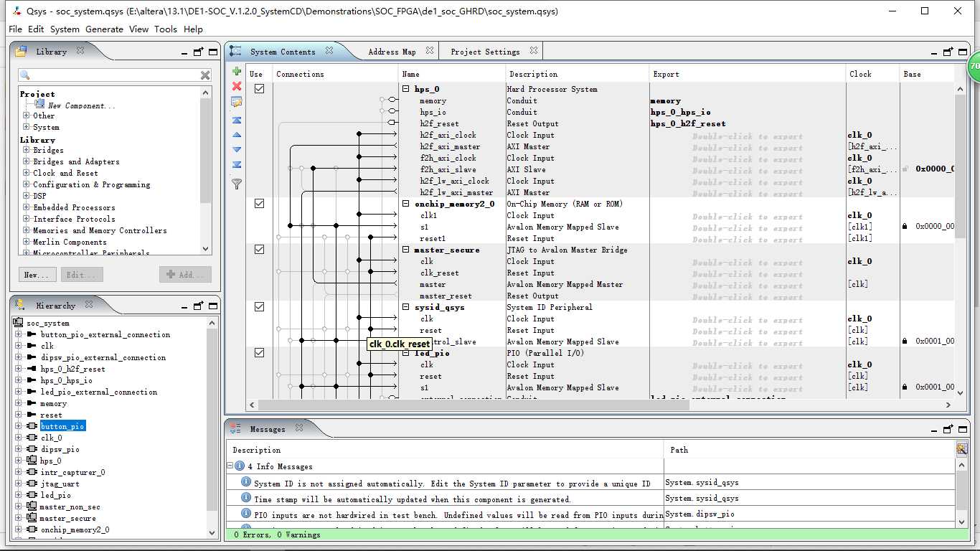Click the Path column header in Messages

click(x=809, y=450)
